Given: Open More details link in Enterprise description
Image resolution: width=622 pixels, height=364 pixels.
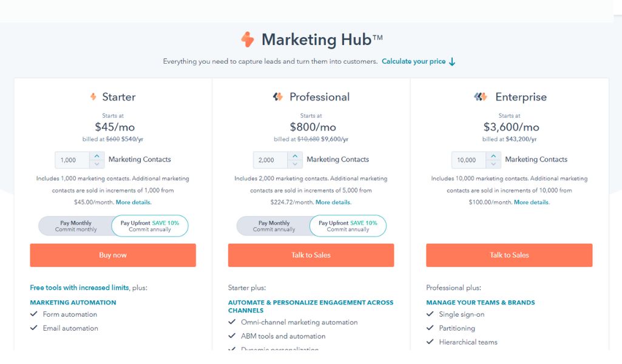Looking at the screenshot, I should tap(532, 202).
